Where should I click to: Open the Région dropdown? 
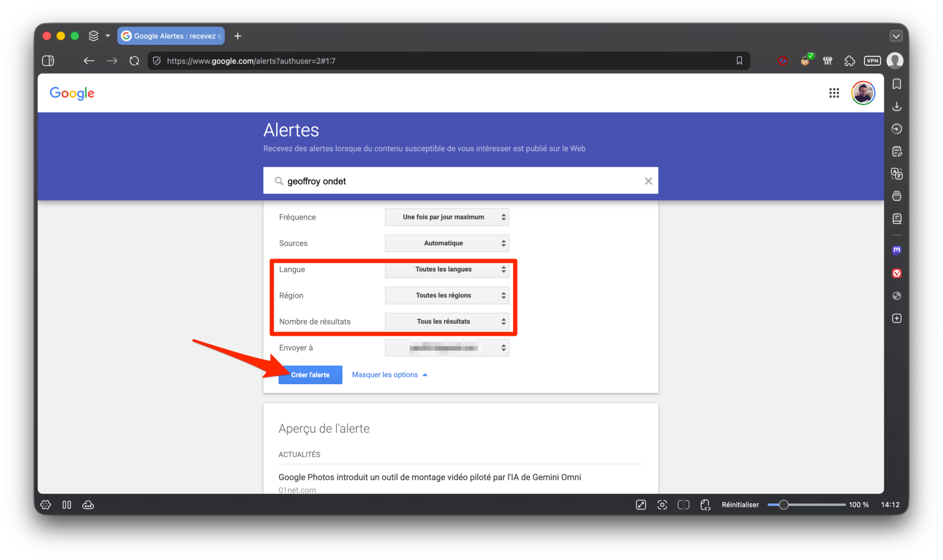click(447, 295)
